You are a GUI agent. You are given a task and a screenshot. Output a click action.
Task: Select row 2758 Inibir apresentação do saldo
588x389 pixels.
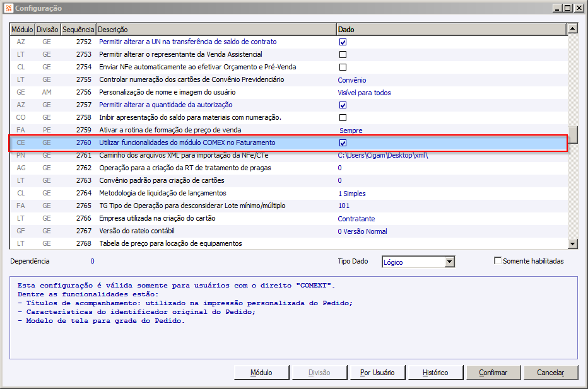tap(288, 117)
